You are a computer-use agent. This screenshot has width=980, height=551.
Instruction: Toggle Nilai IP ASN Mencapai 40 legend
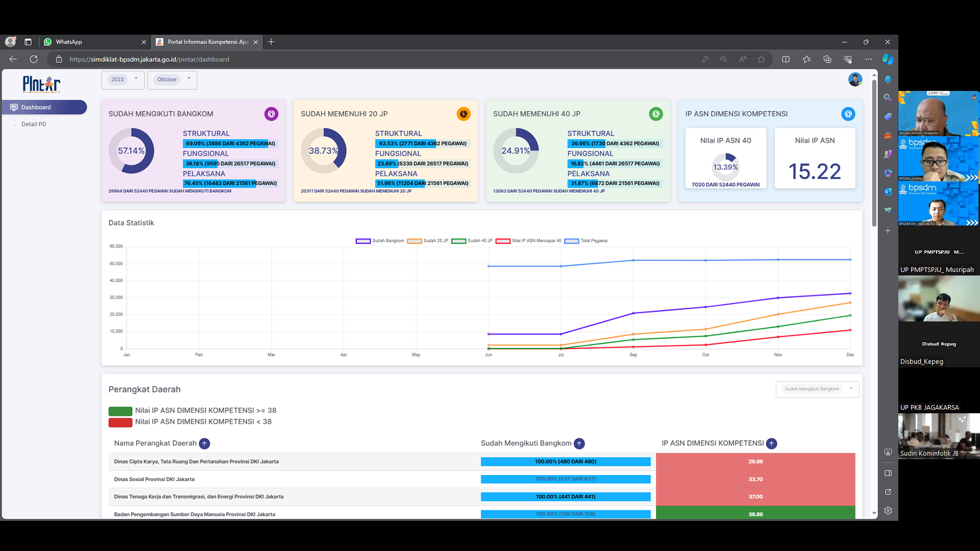point(528,241)
